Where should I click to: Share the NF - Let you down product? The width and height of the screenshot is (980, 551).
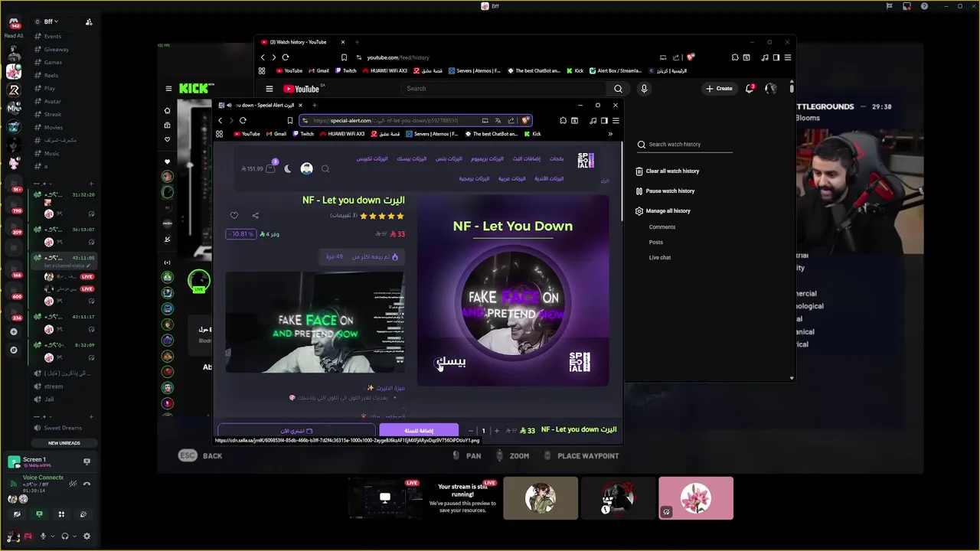(256, 216)
